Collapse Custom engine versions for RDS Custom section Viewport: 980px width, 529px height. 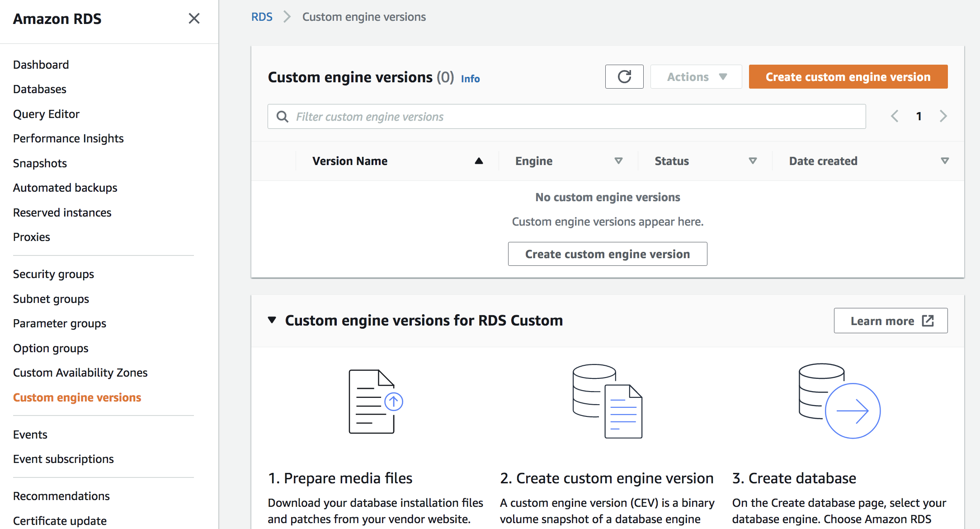(272, 320)
